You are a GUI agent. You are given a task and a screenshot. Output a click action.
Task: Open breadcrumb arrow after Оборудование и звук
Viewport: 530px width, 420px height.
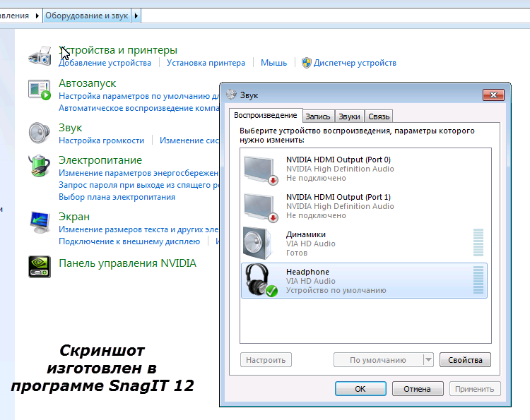(136, 16)
